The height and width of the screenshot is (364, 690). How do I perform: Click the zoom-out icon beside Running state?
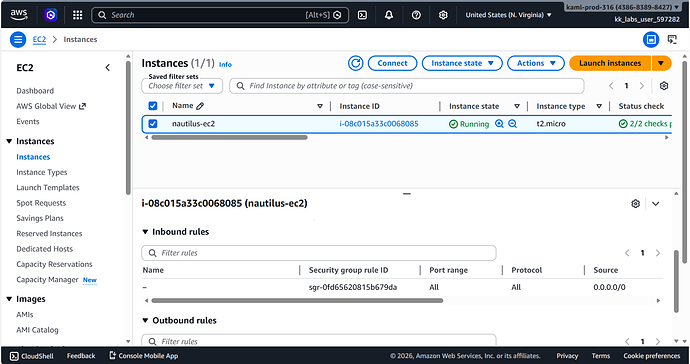pyautogui.click(x=513, y=124)
